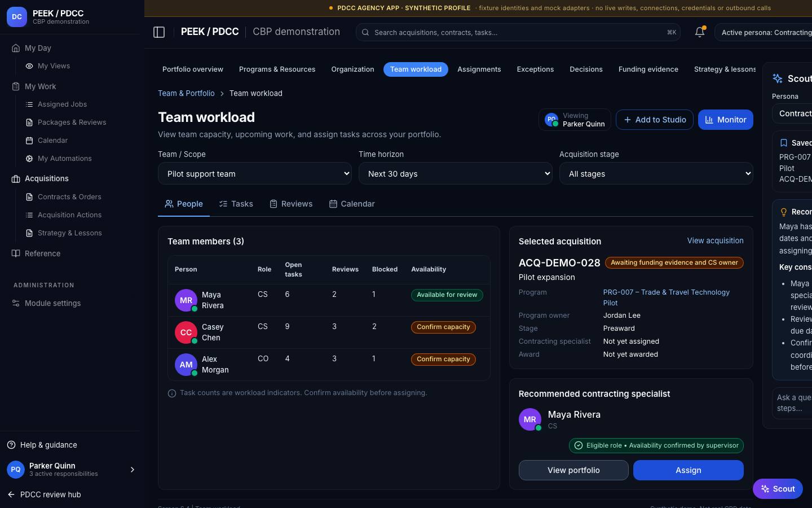Image resolution: width=812 pixels, height=508 pixels.
Task: Click the Contracts & Orders document icon
Action: [29, 197]
